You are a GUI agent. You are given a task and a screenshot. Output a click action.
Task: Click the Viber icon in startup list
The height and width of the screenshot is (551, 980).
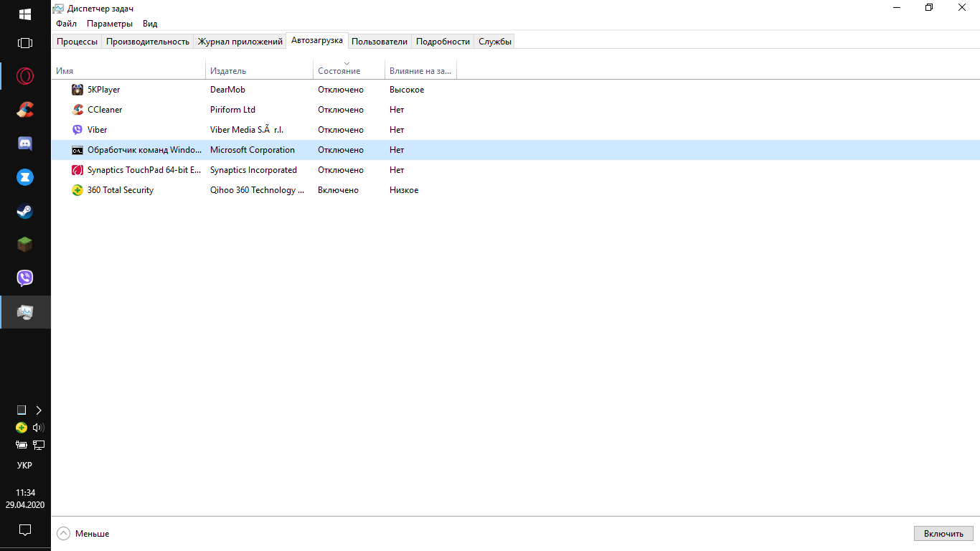[77, 130]
